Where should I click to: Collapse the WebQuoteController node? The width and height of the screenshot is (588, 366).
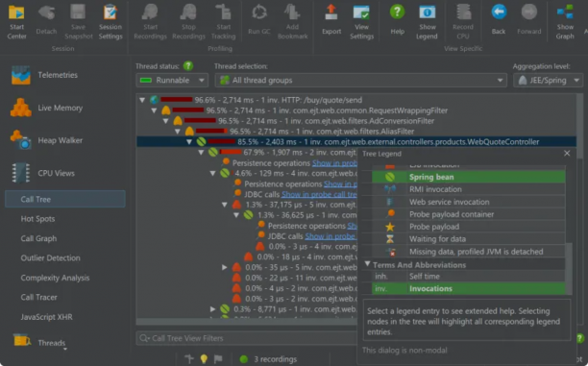189,142
